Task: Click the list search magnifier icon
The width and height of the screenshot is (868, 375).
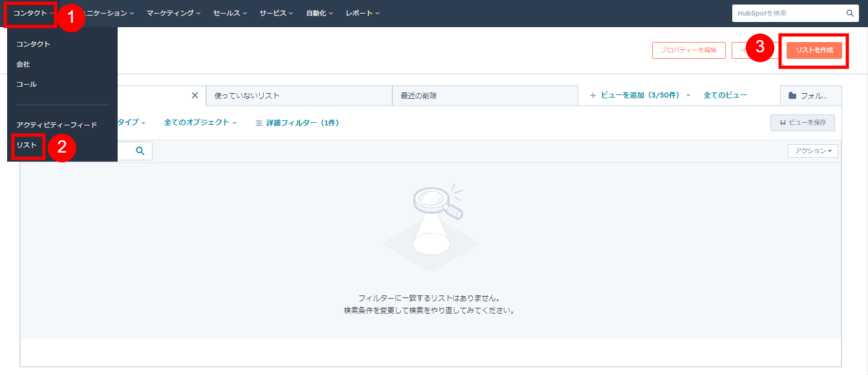Action: click(x=140, y=151)
